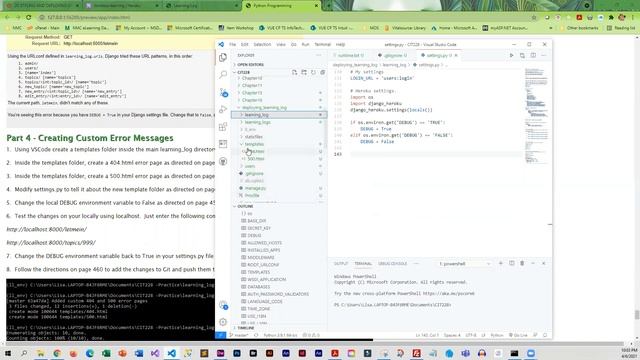Click New Folder icon in the Explorer header
Screen dimensions: 640x360
coord(304,72)
